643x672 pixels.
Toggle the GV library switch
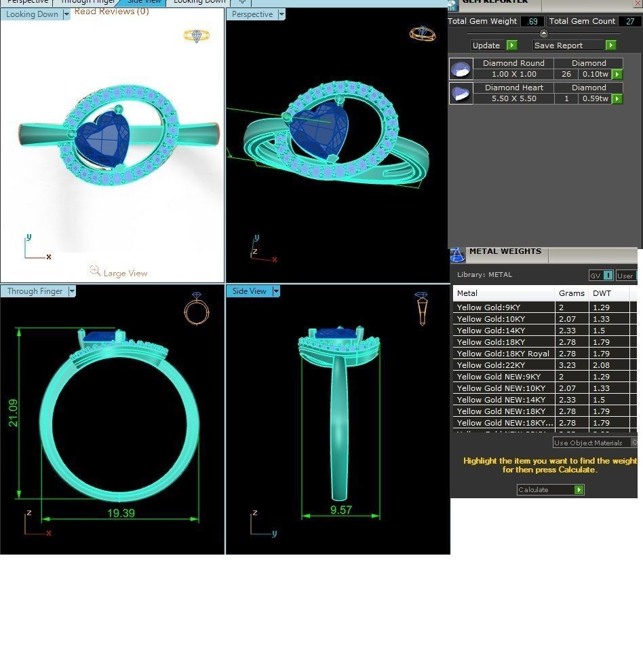[x=602, y=276]
